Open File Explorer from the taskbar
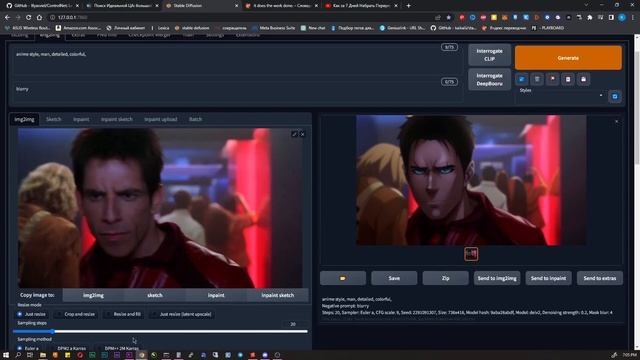Viewport: 640px width, 360px height. tap(42, 355)
